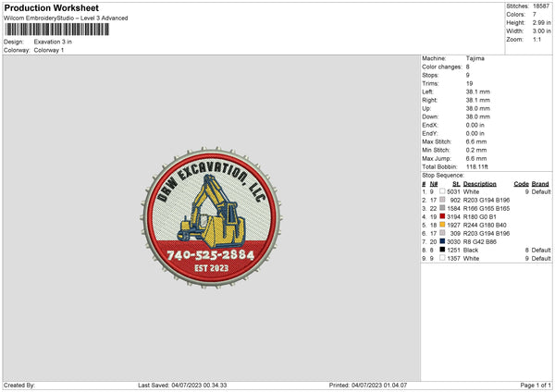Click the 'Page 1 of 1' footer text
The width and height of the screenshot is (555, 392).
[536, 386]
